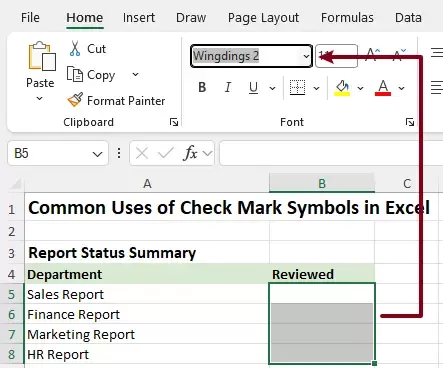Expand function dropdown beside fx
The height and width of the screenshot is (368, 443).
point(207,153)
